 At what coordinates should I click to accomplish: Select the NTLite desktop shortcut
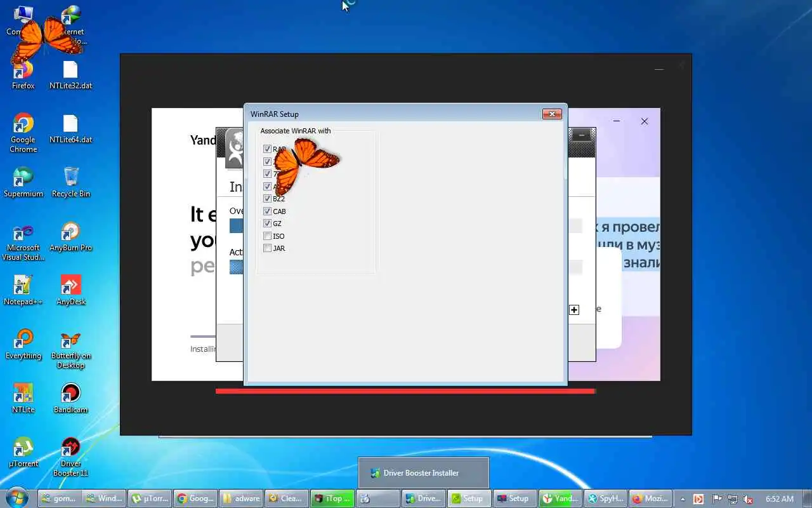point(23,399)
